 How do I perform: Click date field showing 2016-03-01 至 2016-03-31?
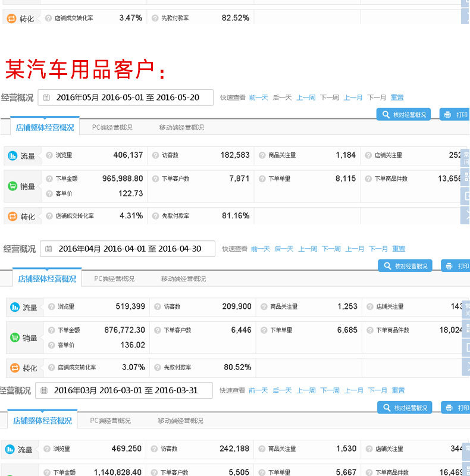tap(124, 390)
